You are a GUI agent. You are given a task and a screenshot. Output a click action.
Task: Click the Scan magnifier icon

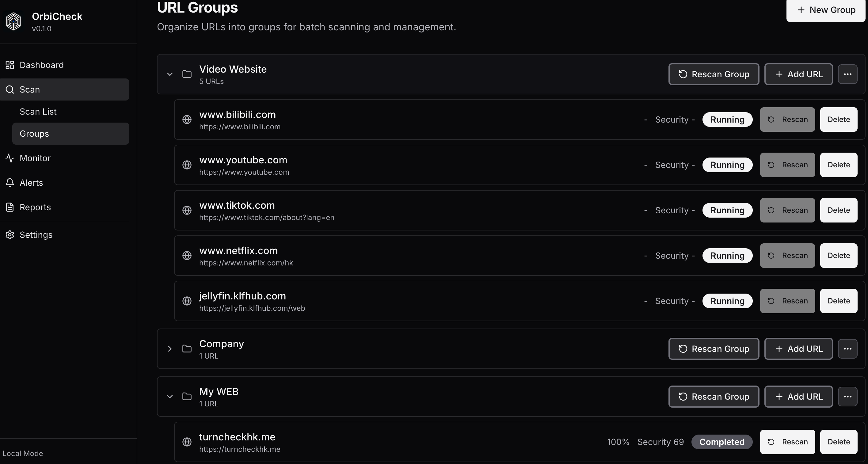10,89
